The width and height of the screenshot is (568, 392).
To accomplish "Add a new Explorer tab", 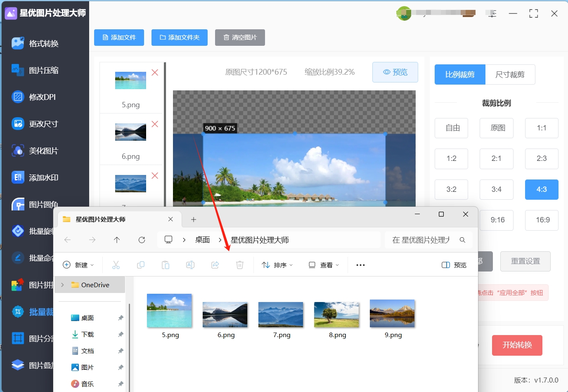I will pos(194,220).
